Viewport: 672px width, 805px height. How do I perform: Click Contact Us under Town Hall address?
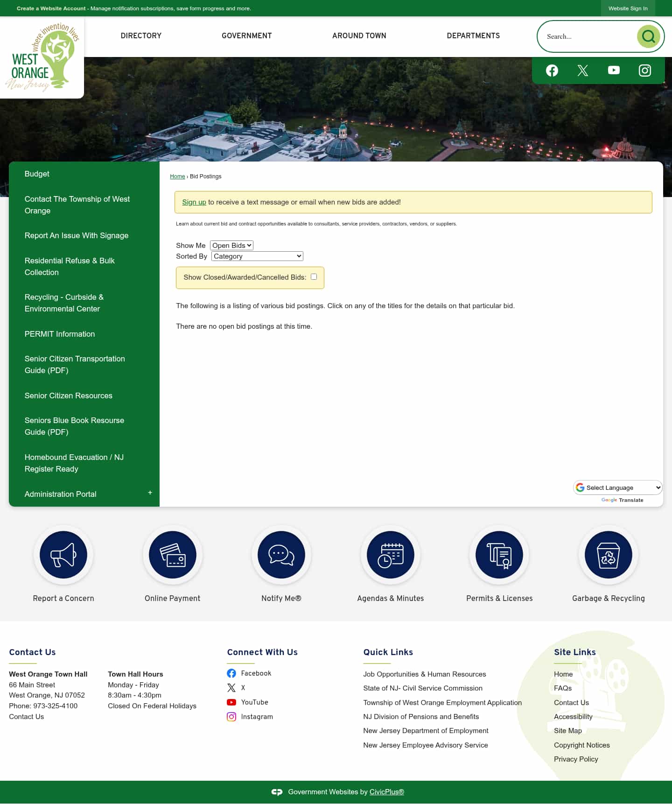27,717
